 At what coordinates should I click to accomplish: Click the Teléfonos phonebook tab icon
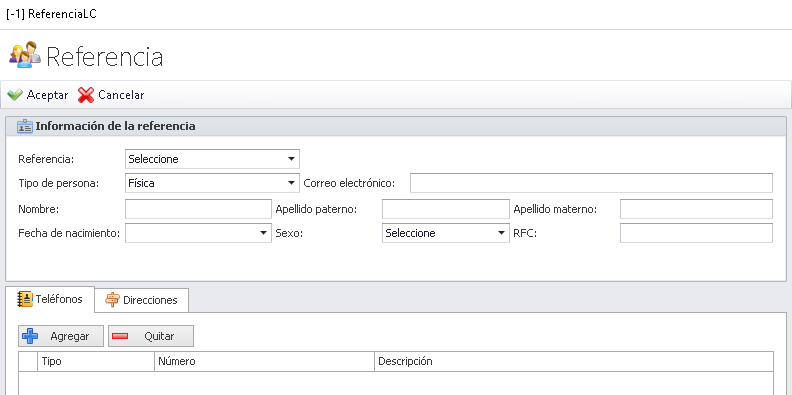coord(25,300)
